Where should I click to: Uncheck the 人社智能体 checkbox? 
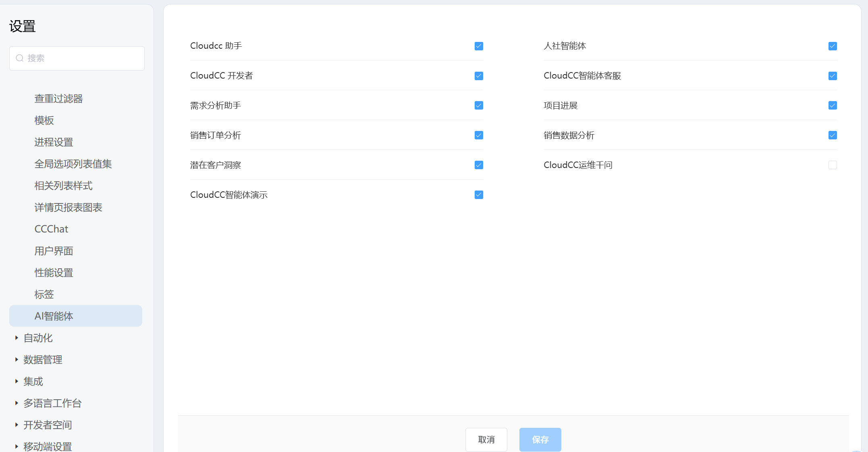coord(833,46)
